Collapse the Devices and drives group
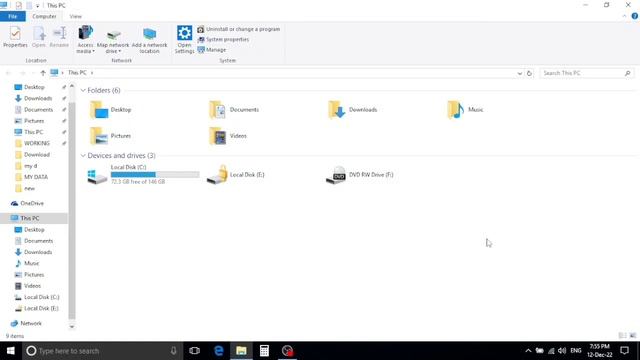 click(x=83, y=156)
